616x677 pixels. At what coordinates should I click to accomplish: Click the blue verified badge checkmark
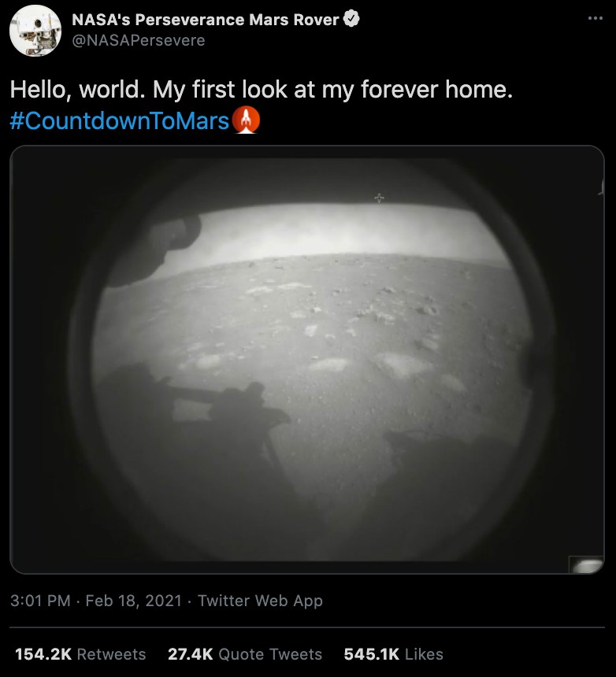[351, 19]
